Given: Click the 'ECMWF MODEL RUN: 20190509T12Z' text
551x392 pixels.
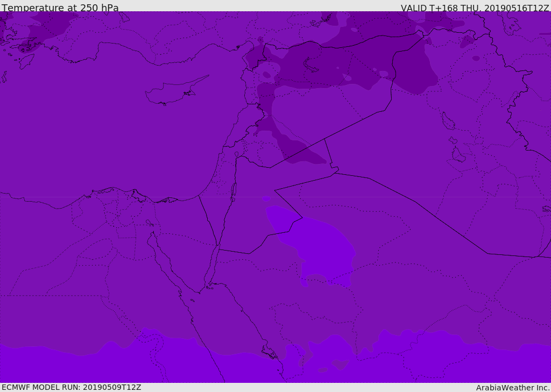Looking at the screenshot, I should pos(72,387).
